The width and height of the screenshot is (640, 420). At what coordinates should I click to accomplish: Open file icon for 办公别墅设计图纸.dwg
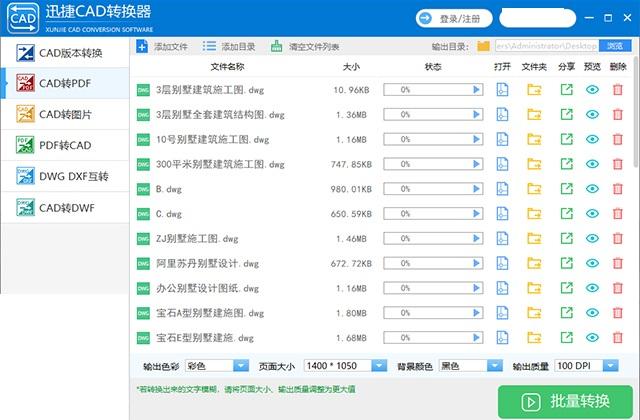[x=502, y=288]
